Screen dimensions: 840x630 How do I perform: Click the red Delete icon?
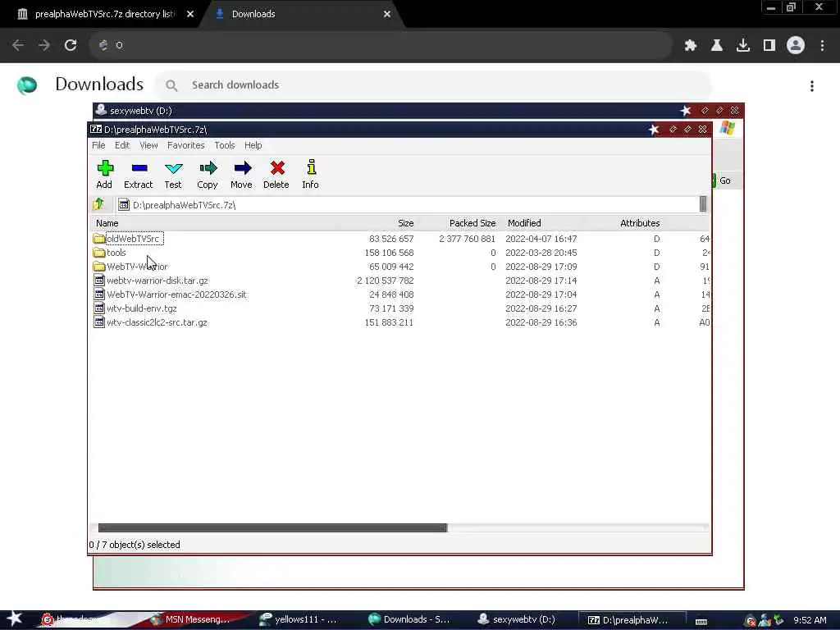[276, 174]
